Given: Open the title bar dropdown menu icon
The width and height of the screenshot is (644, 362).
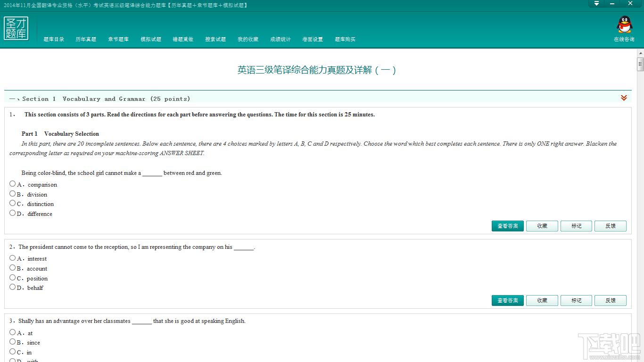Looking at the screenshot, I should 596,3.
